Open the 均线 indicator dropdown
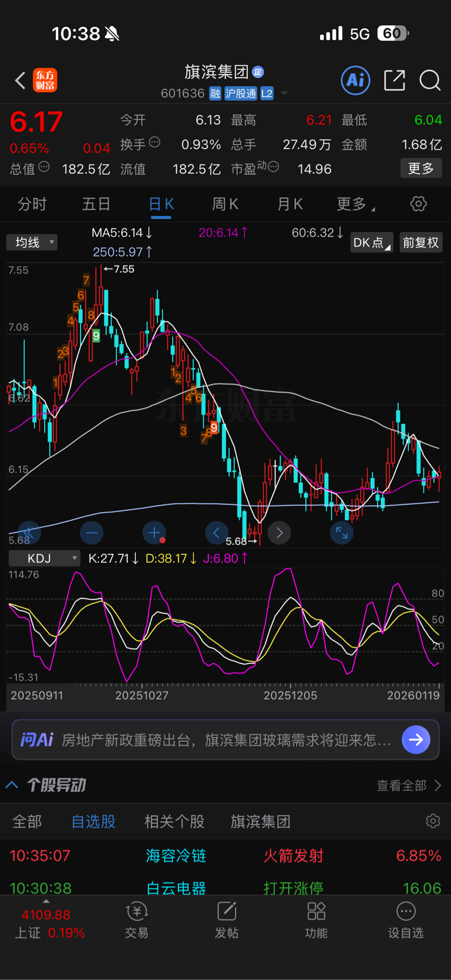 [32, 243]
